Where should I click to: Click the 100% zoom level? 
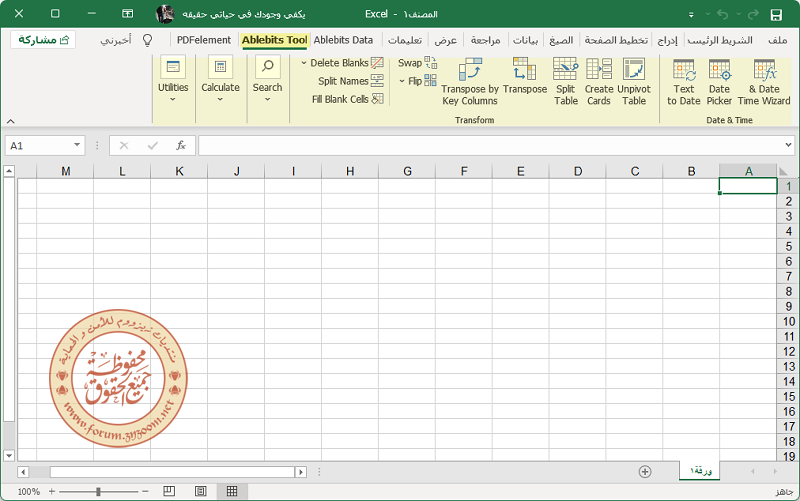29,492
